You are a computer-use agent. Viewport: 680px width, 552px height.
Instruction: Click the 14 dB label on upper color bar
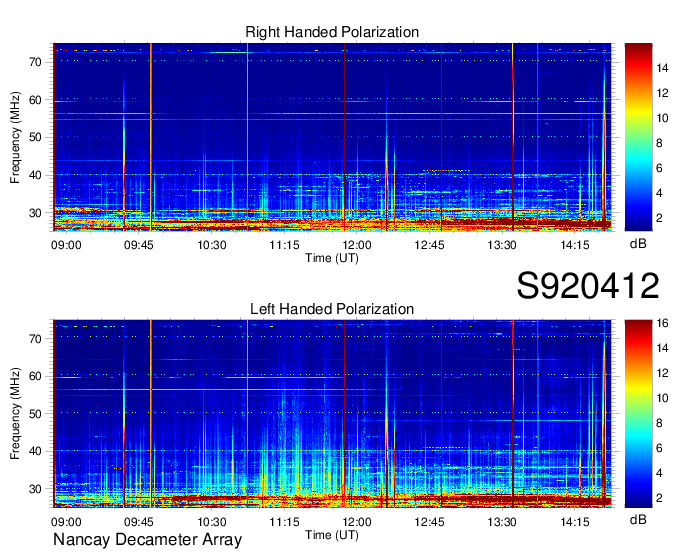pos(662,68)
